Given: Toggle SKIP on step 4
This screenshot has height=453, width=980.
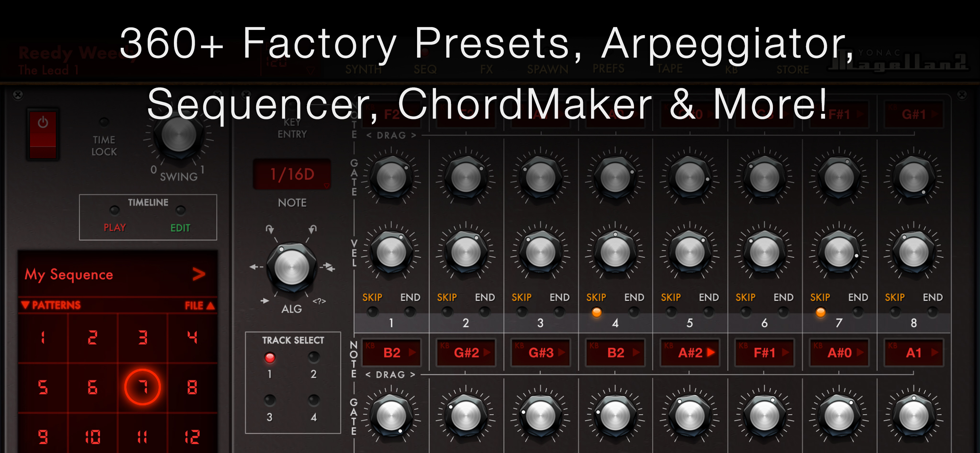Looking at the screenshot, I should [596, 312].
